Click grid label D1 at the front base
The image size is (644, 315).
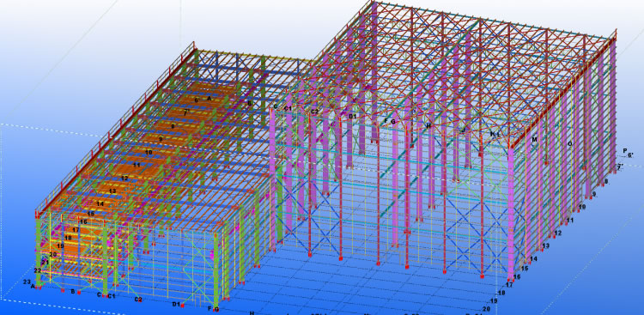click(x=176, y=305)
